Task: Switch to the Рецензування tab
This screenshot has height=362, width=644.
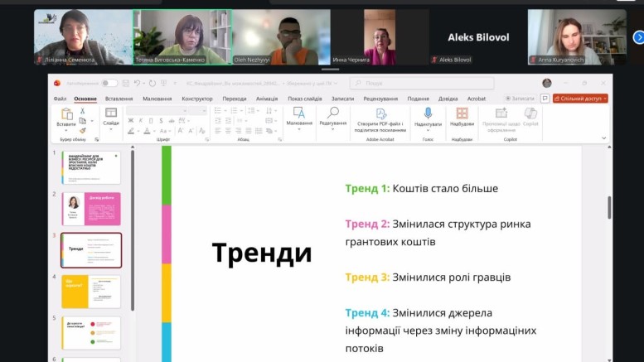Action: point(380,99)
